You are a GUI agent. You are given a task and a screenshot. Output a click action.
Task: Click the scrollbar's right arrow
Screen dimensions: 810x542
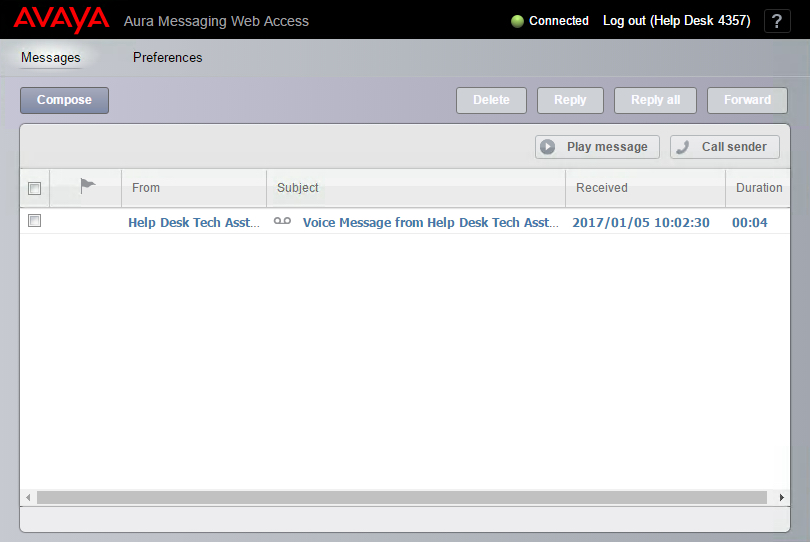tap(781, 497)
